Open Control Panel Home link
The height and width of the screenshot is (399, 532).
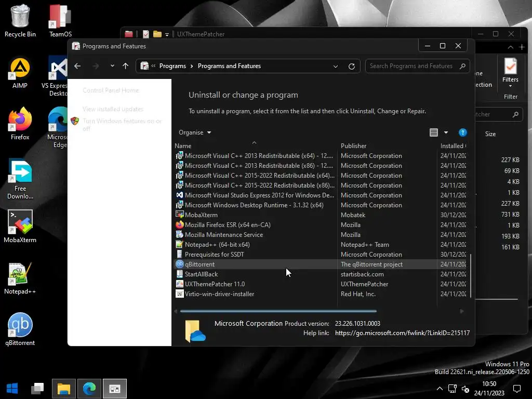111,90
